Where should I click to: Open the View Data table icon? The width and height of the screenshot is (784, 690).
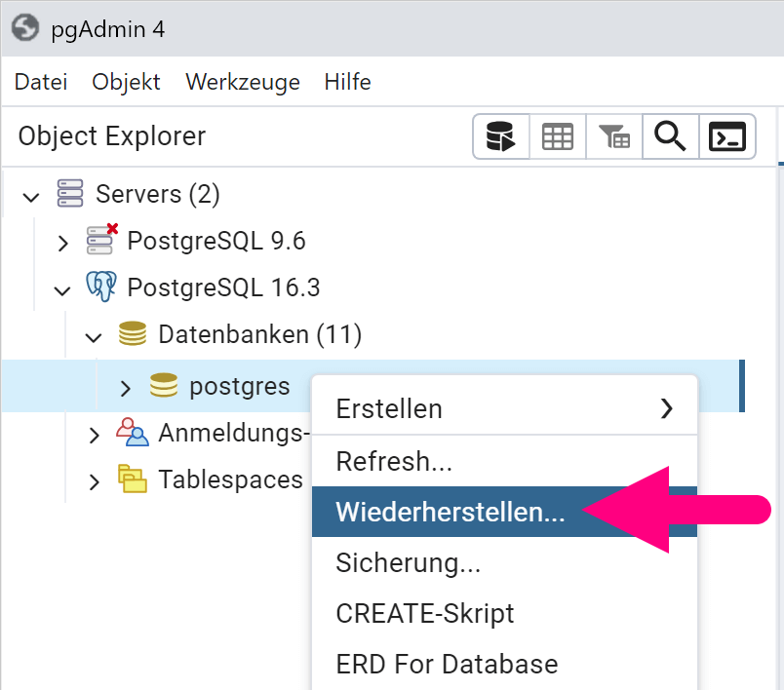pos(558,137)
